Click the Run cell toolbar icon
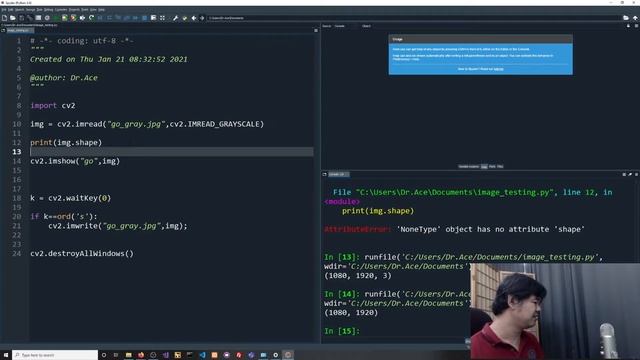The image size is (640, 360). pos(64,18)
